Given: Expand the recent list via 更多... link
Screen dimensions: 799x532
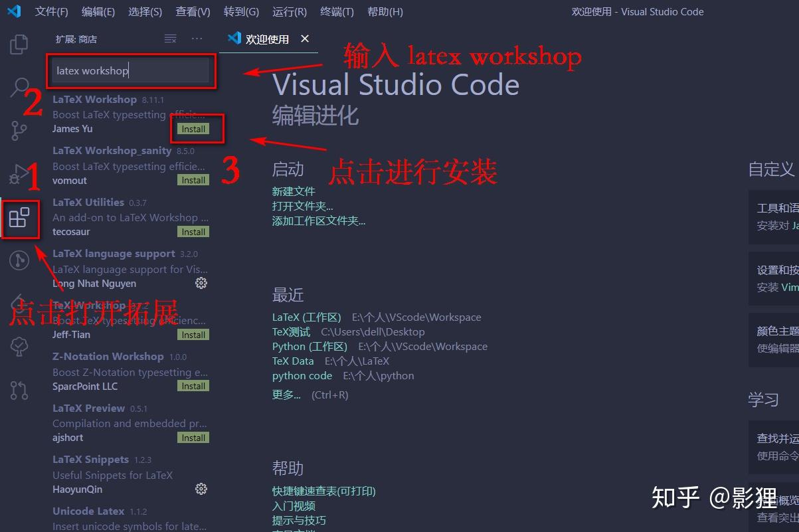Looking at the screenshot, I should [x=286, y=395].
